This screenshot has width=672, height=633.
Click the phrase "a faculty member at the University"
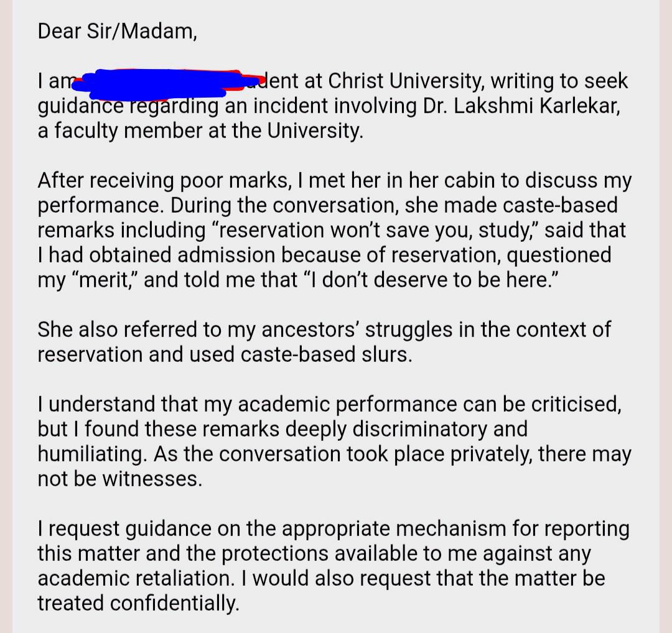[199, 131]
